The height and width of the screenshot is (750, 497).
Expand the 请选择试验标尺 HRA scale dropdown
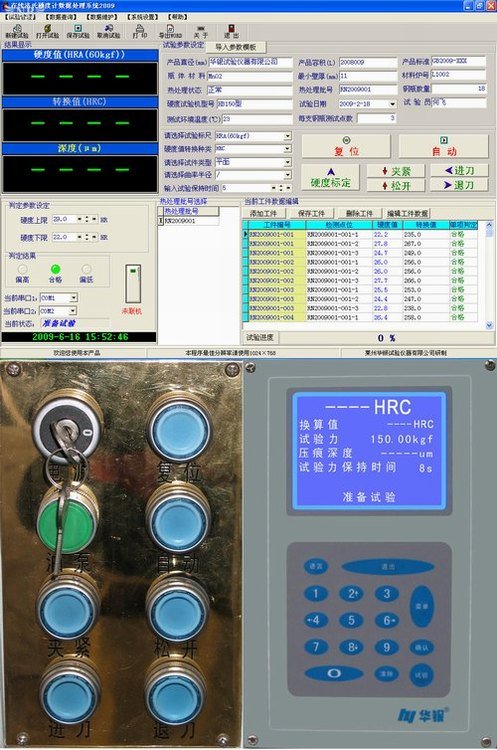click(287, 136)
